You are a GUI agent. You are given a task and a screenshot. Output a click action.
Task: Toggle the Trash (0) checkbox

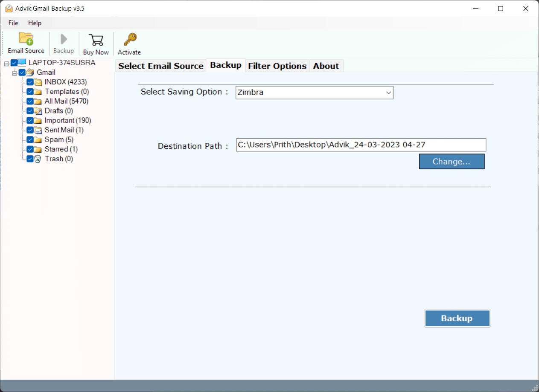click(30, 159)
